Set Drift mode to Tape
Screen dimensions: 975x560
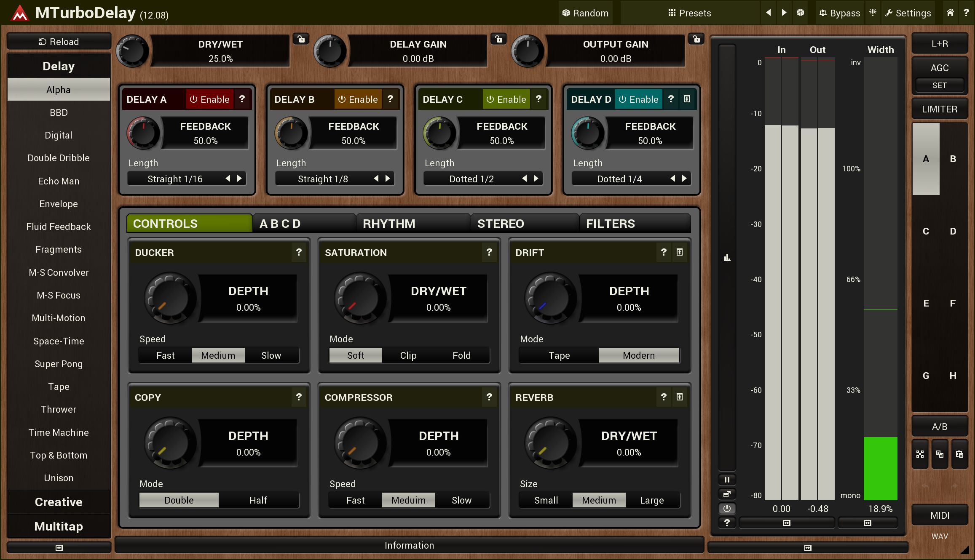pos(559,355)
